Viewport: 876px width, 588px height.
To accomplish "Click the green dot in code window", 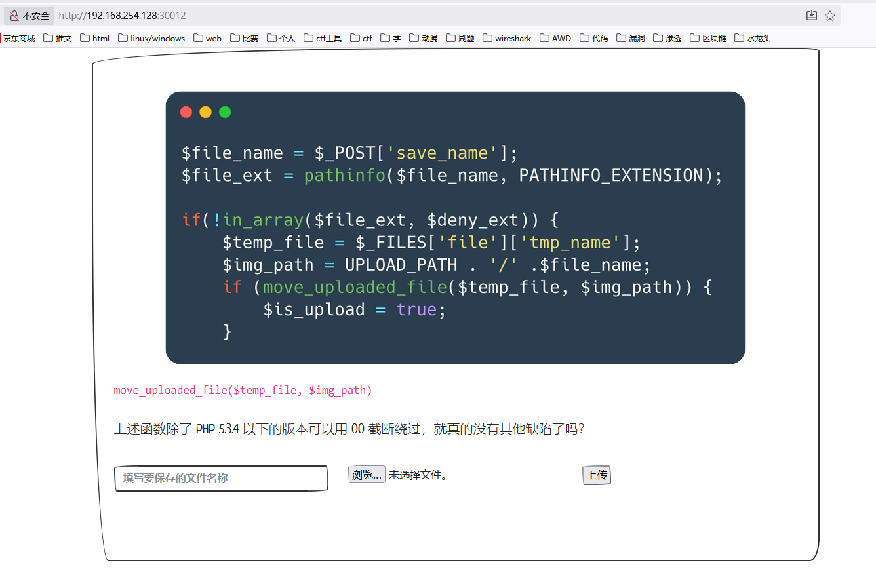I will (225, 112).
